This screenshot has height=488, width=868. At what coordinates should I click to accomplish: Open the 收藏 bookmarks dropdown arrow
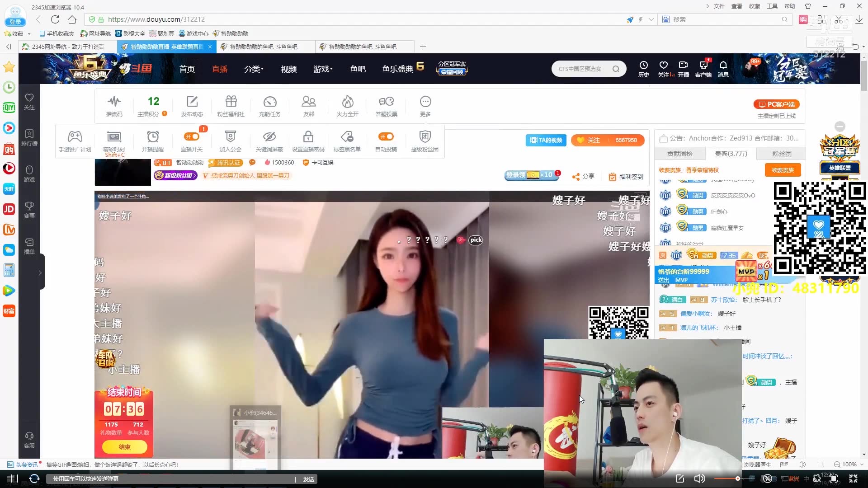(29, 34)
